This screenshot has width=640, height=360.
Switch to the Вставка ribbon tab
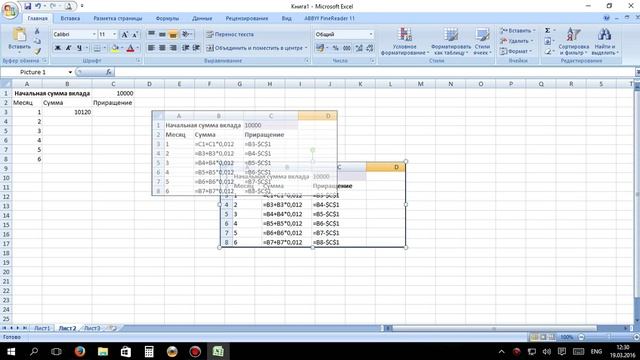point(70,18)
